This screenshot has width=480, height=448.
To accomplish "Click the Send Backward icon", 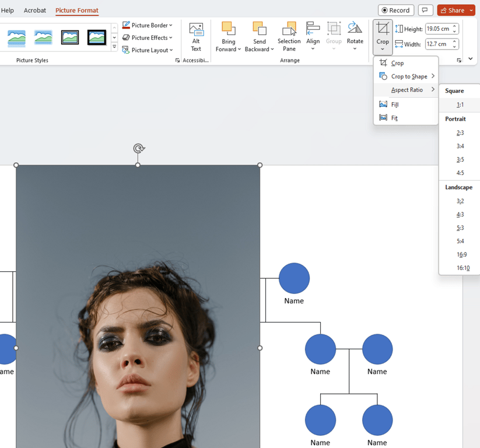I will tap(260, 29).
